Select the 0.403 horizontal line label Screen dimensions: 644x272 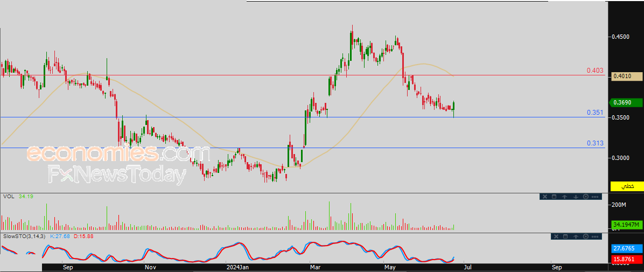pos(595,71)
